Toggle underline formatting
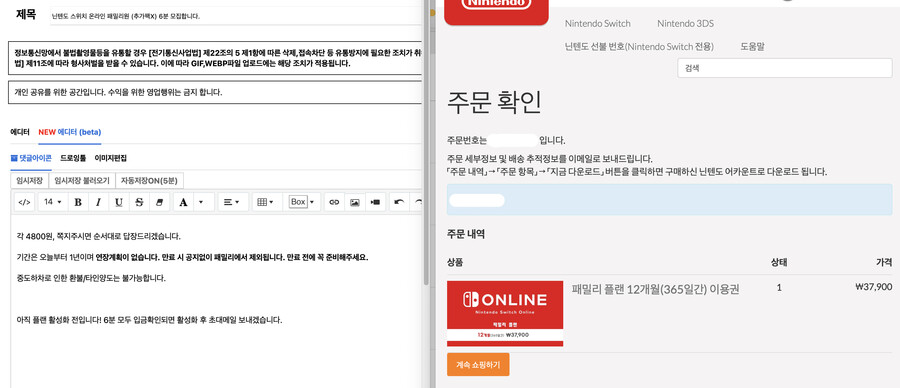The width and height of the screenshot is (900, 388). (x=118, y=202)
